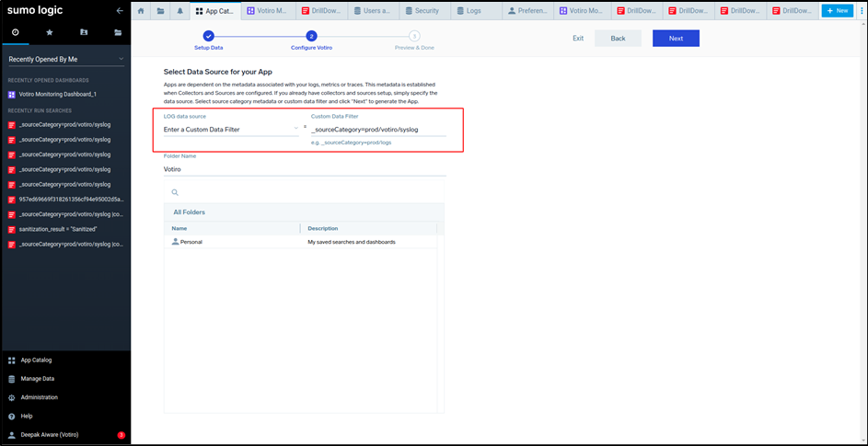Click the Setup Data completed step checkmark
The image size is (868, 446).
(x=208, y=37)
